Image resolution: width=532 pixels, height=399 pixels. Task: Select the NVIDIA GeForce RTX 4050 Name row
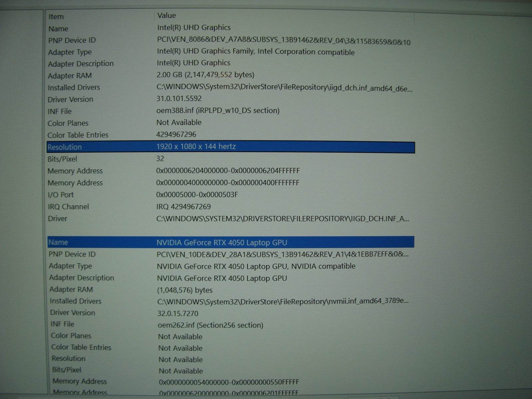(x=221, y=243)
